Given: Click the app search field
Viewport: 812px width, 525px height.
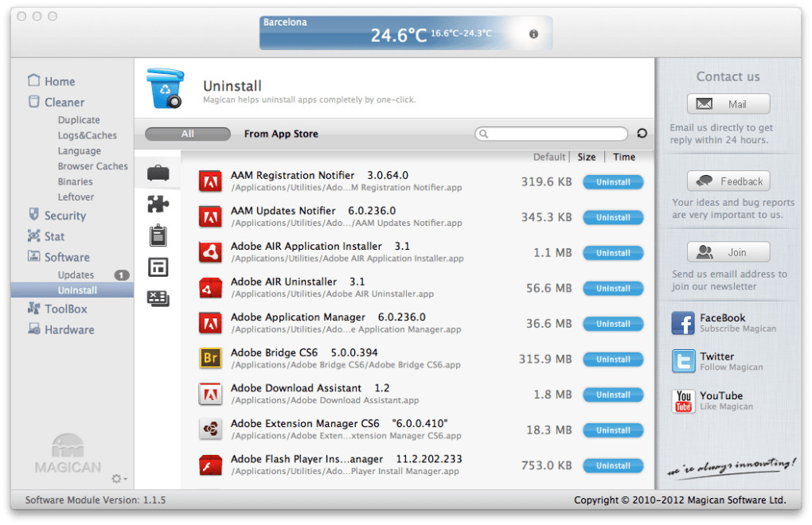Looking at the screenshot, I should (551, 134).
